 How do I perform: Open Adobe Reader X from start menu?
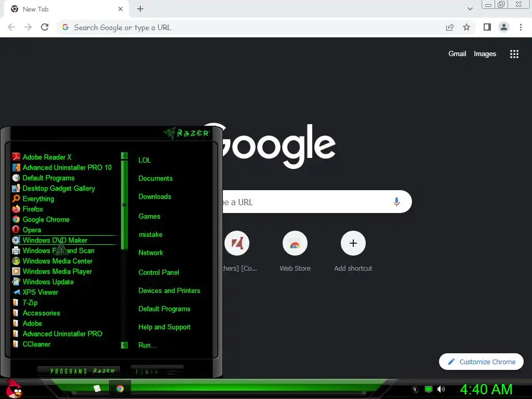point(47,157)
